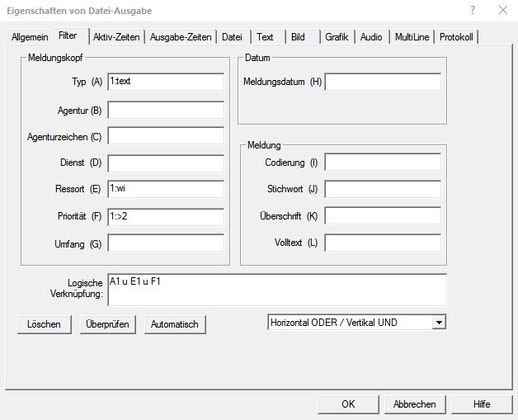Open Hilfe button
Screen dimensions: 518x420
click(482, 404)
